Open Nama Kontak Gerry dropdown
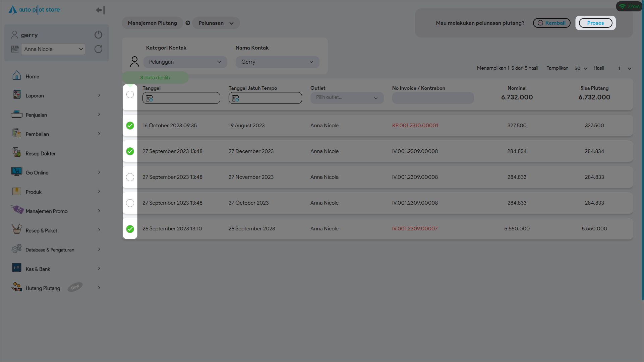The image size is (644, 362). pyautogui.click(x=277, y=62)
